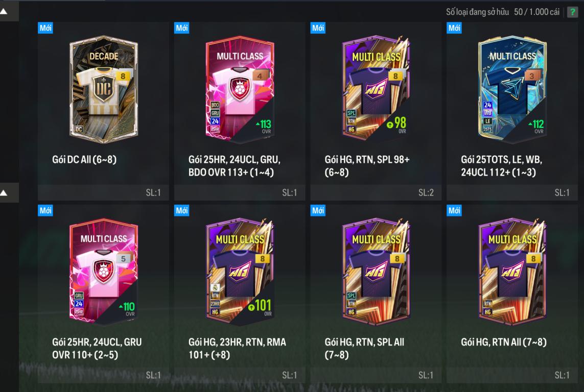Collapse second row using the left up arrow

click(5, 192)
